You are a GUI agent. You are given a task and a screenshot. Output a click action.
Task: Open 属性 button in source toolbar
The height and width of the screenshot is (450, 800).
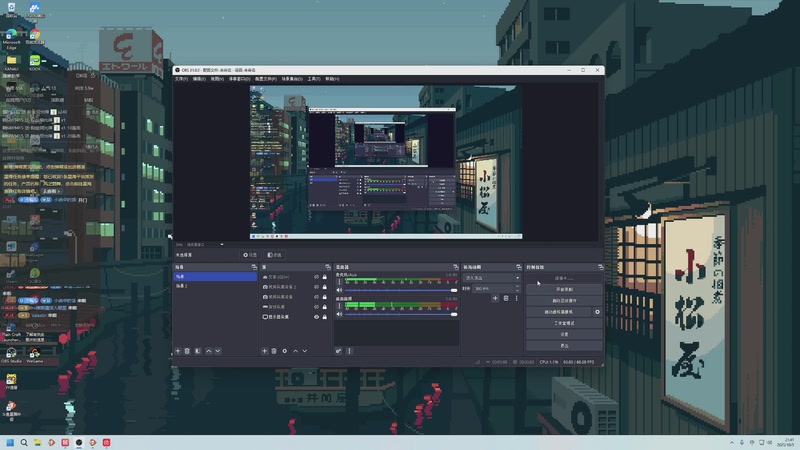[250, 255]
